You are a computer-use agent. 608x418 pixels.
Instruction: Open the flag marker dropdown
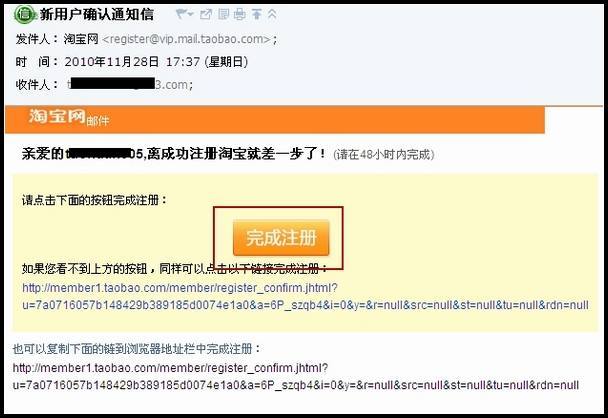click(x=190, y=15)
